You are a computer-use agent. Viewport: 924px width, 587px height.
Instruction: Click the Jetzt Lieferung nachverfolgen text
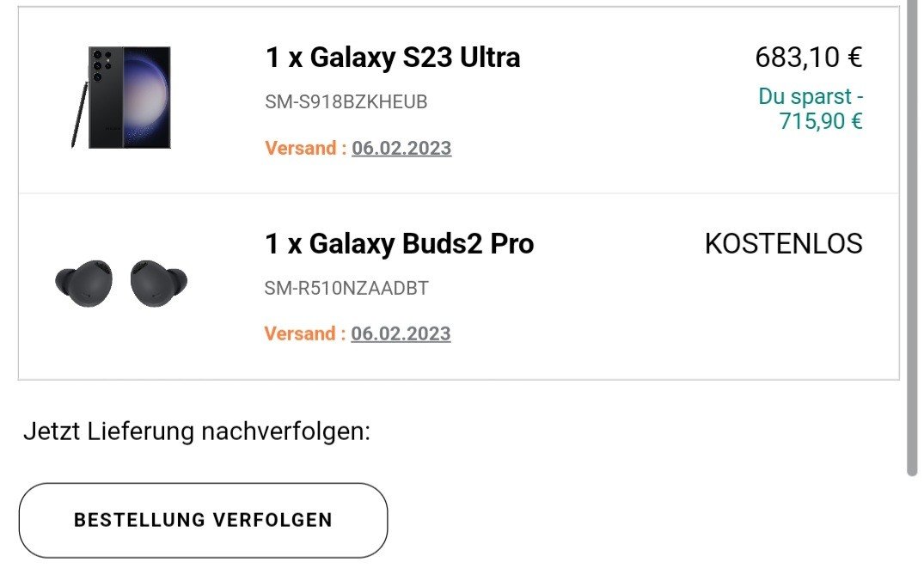(197, 431)
